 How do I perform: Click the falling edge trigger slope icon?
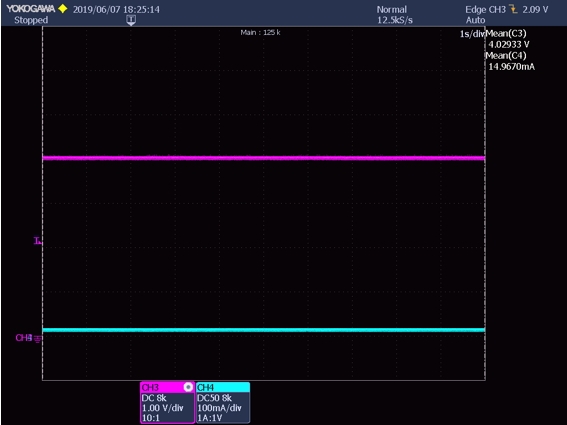point(513,9)
